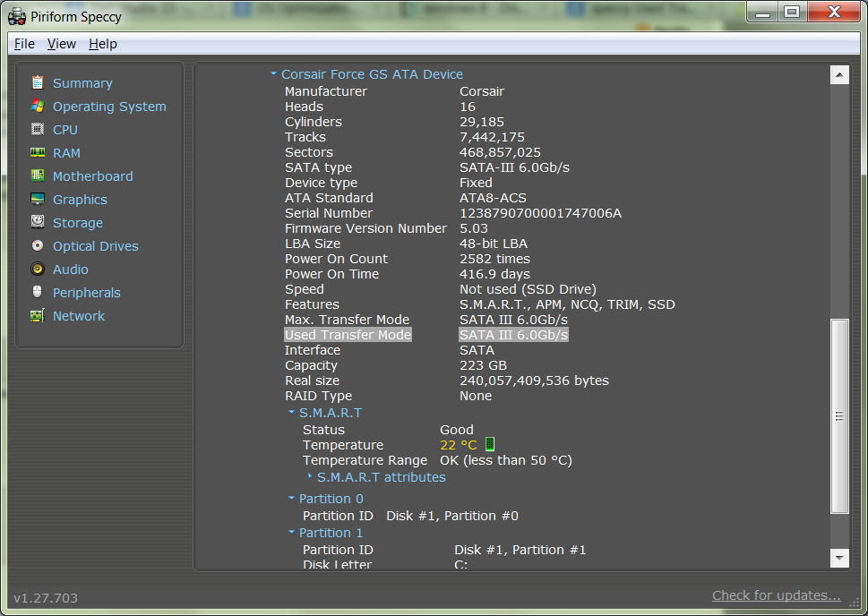
Task: Click the serial number 1238790700001747006A
Action: point(540,213)
